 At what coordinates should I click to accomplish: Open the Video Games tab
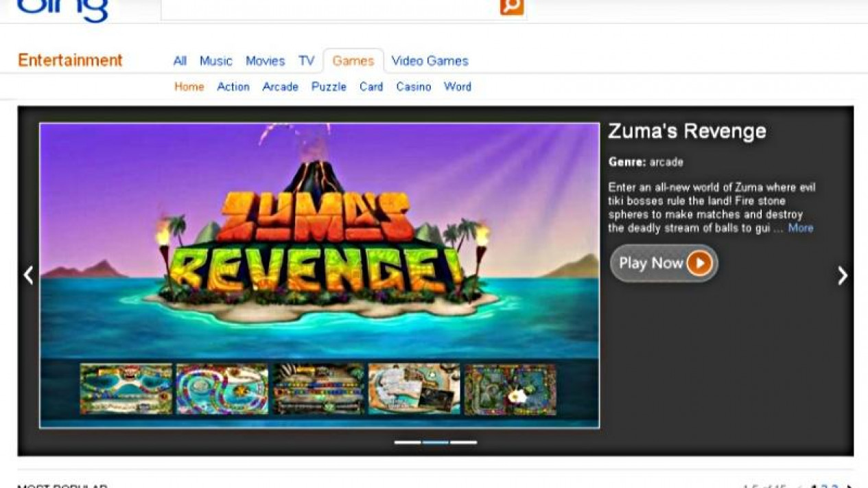click(x=430, y=60)
